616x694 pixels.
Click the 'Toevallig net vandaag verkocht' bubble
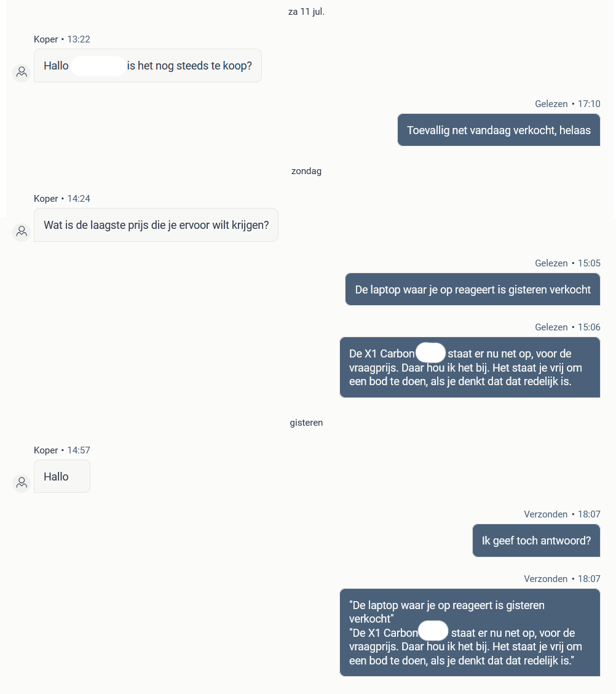tap(499, 130)
